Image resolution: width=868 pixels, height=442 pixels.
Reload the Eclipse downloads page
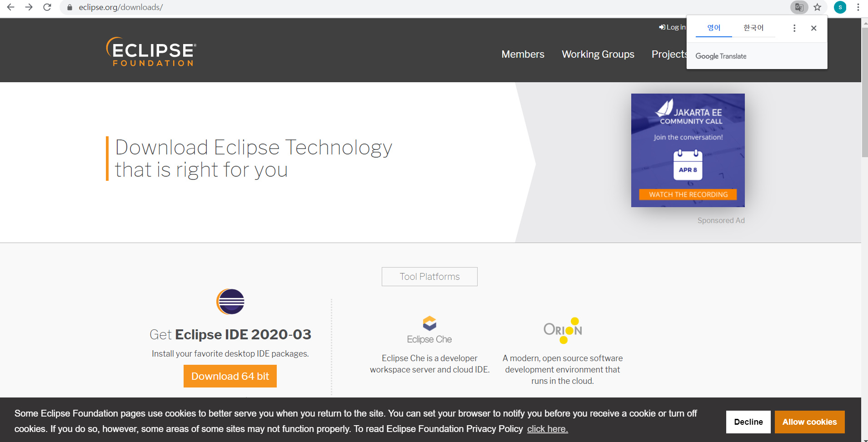(47, 7)
